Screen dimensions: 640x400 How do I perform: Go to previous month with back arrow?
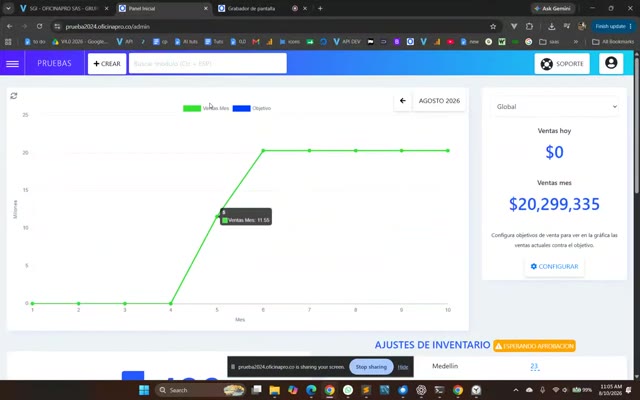point(402,101)
